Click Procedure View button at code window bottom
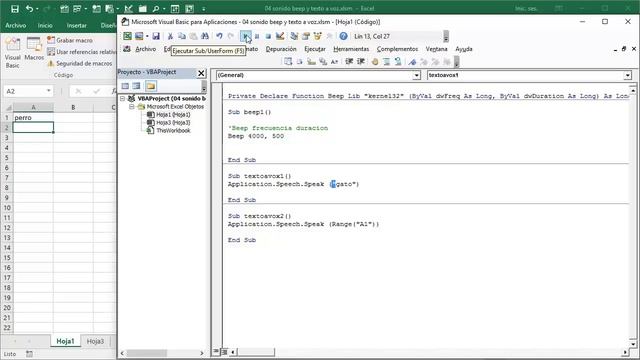The height and width of the screenshot is (360, 640). (x=217, y=351)
